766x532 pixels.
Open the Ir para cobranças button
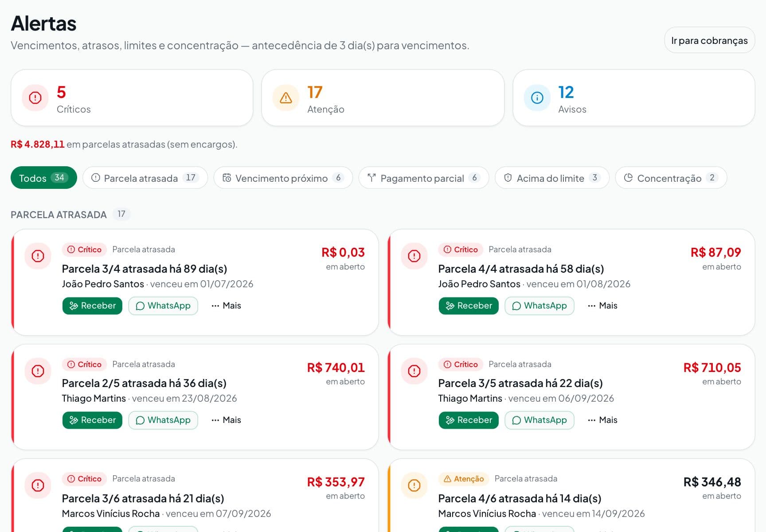[709, 40]
